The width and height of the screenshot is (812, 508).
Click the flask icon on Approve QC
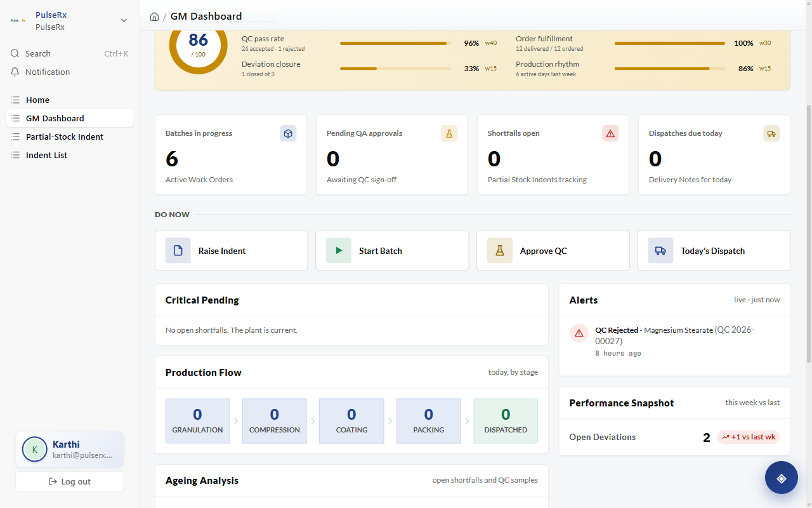tap(500, 250)
